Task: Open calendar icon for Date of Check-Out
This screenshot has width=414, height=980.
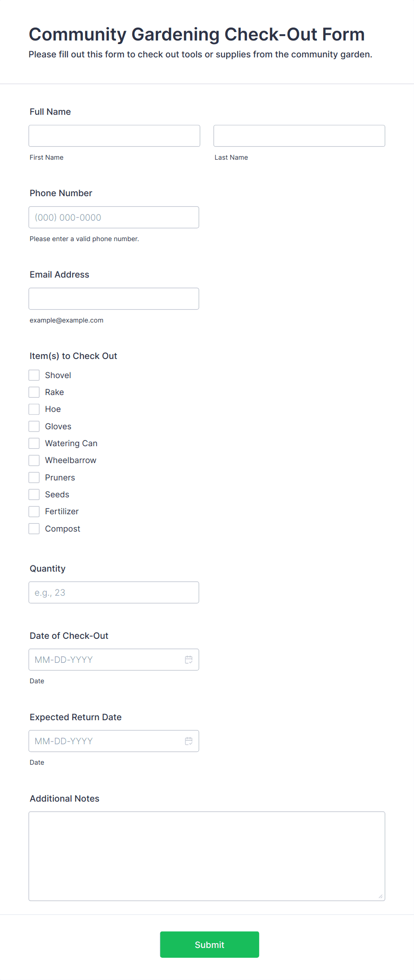Action: click(189, 660)
